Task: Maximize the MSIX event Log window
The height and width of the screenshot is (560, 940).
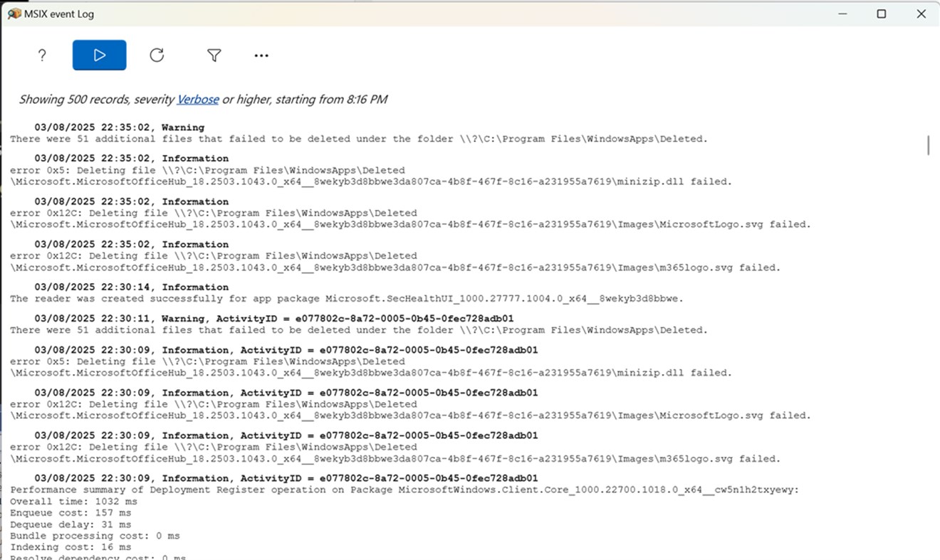Action: click(x=881, y=14)
